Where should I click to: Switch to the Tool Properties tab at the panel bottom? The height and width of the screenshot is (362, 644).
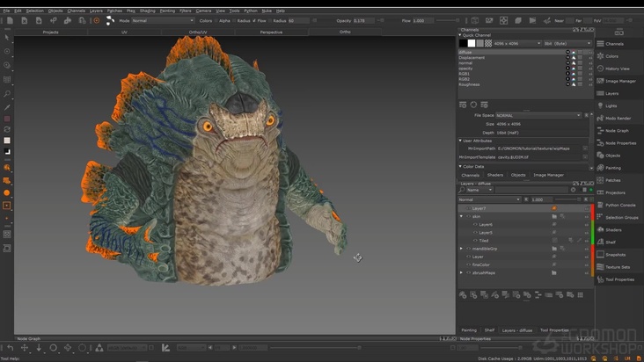pyautogui.click(x=554, y=330)
